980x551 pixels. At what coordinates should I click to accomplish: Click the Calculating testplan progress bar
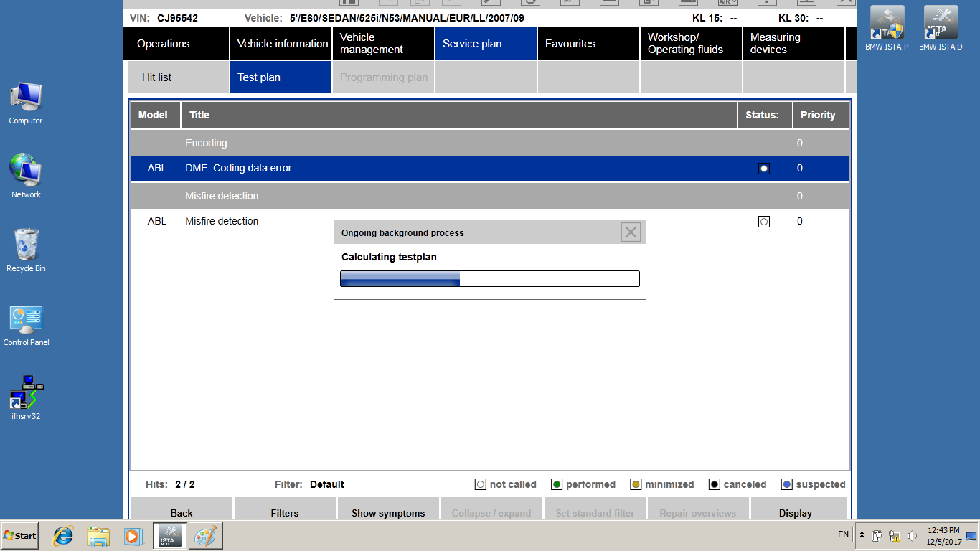tap(489, 278)
